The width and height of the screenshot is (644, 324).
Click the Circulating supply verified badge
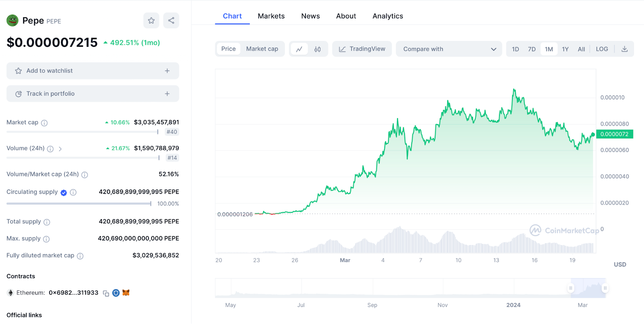click(64, 193)
